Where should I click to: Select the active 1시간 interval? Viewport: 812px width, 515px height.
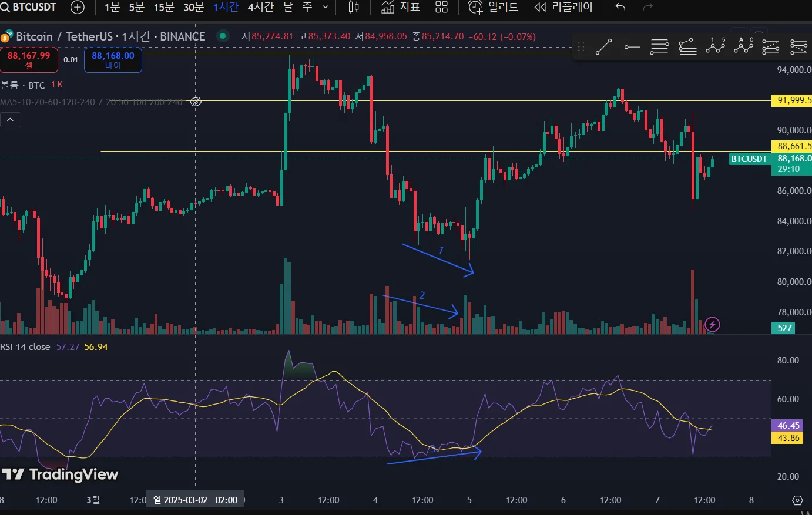tap(226, 7)
